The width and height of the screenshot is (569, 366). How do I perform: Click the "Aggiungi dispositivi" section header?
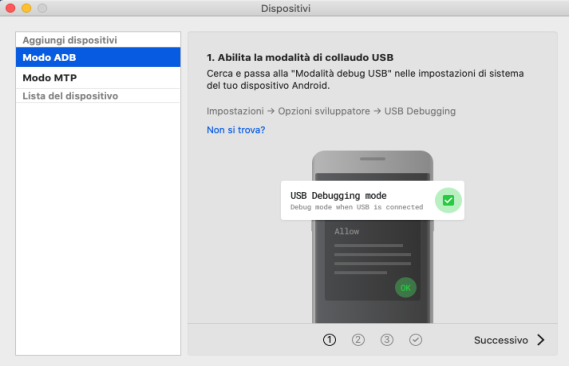(x=70, y=40)
